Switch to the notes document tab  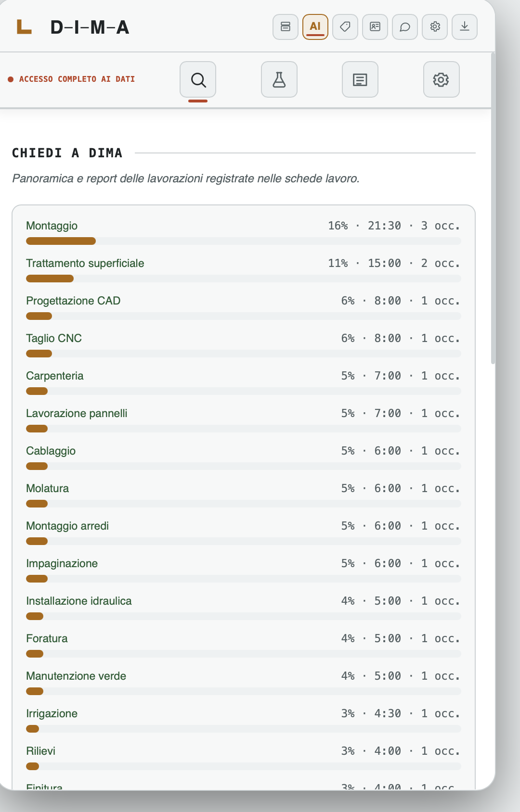point(360,79)
